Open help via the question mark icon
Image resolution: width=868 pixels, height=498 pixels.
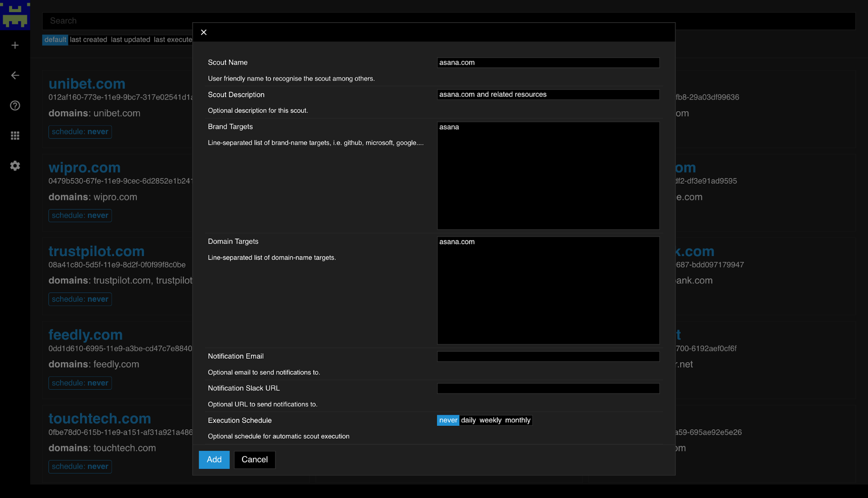(14, 106)
